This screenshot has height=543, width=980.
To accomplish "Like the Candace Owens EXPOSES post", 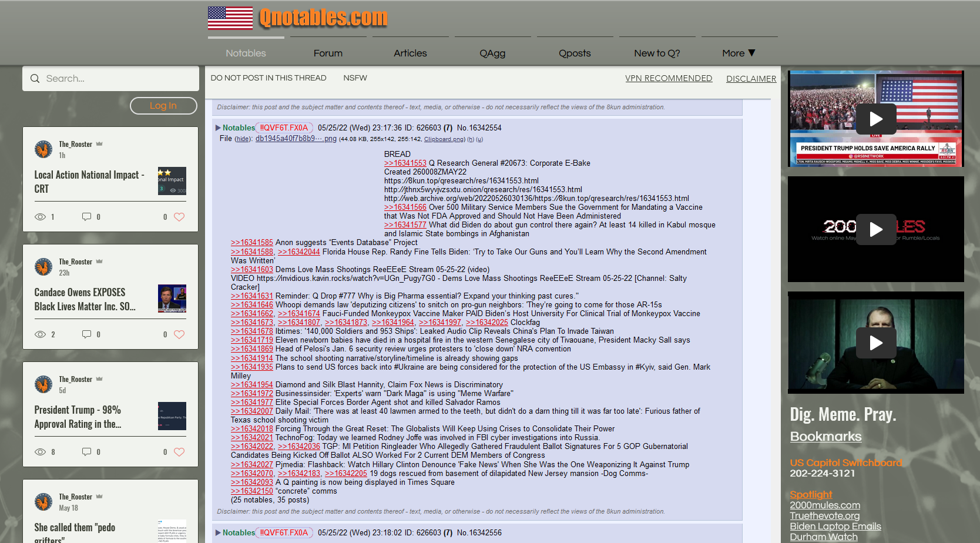I will coord(179,334).
